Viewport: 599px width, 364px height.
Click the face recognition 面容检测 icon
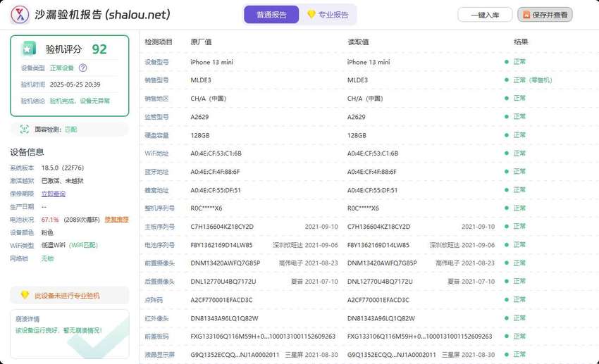[x=25, y=130]
